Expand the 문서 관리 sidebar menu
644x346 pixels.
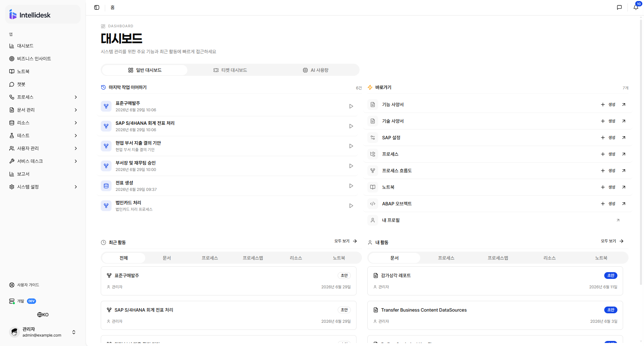coord(43,110)
